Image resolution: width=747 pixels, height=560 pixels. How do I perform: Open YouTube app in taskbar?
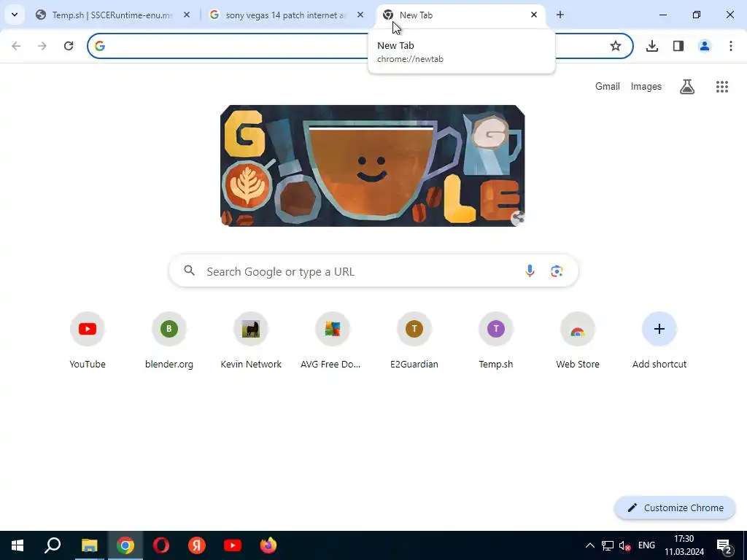tap(233, 545)
